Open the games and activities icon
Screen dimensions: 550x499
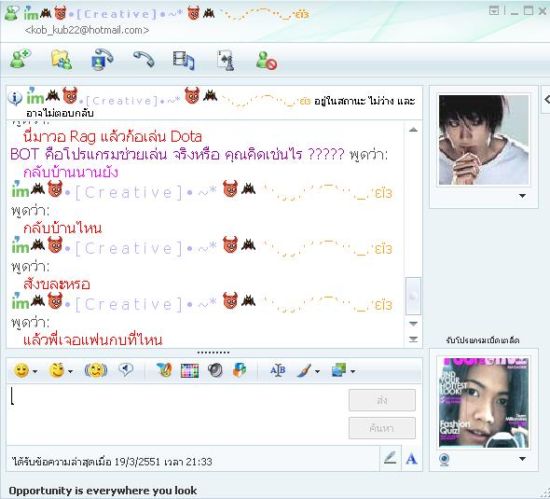pos(225,60)
